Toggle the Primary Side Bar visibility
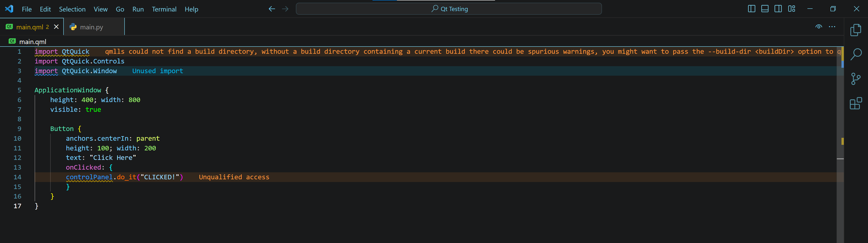 click(x=751, y=9)
